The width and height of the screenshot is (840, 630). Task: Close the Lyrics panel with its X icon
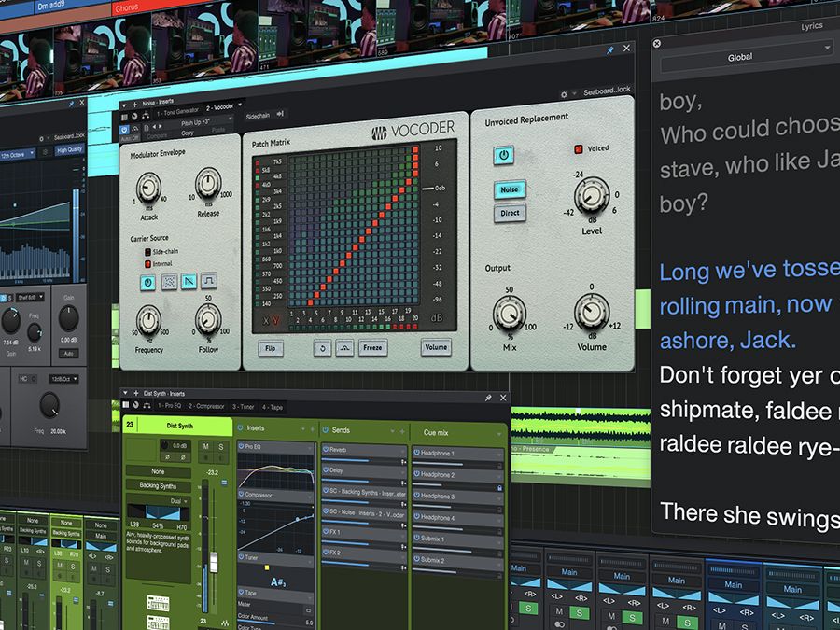(657, 43)
